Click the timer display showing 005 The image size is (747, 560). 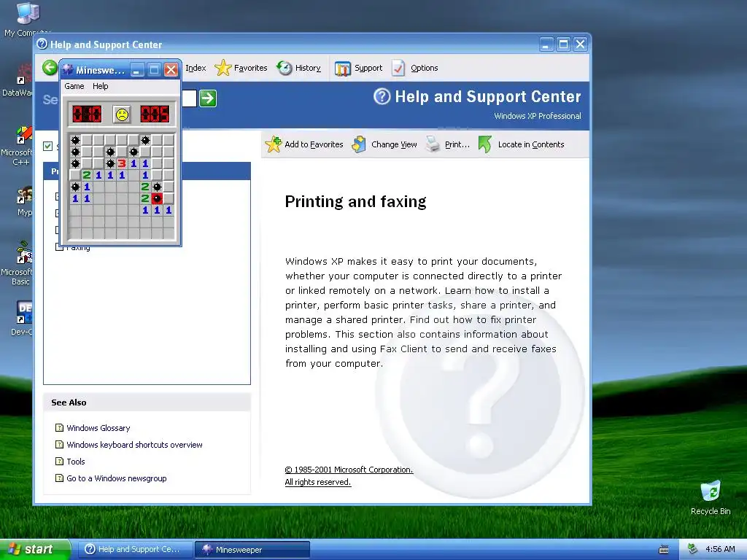pos(155,114)
